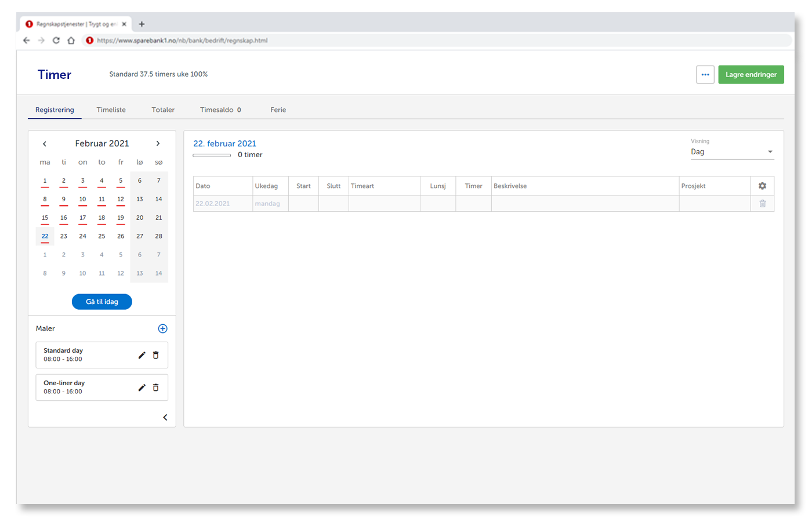This screenshot has height=525, width=812.
Task: Delete the One-liner day template
Action: click(155, 388)
